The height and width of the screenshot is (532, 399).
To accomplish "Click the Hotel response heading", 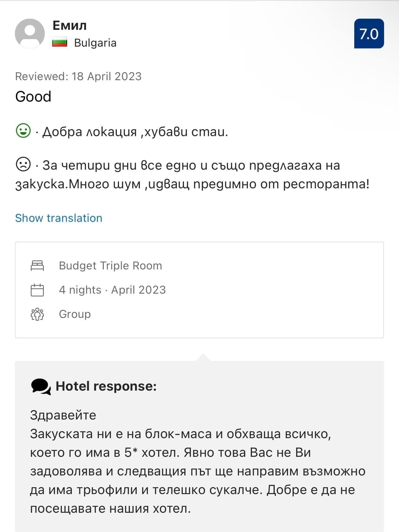I will [x=106, y=386].
